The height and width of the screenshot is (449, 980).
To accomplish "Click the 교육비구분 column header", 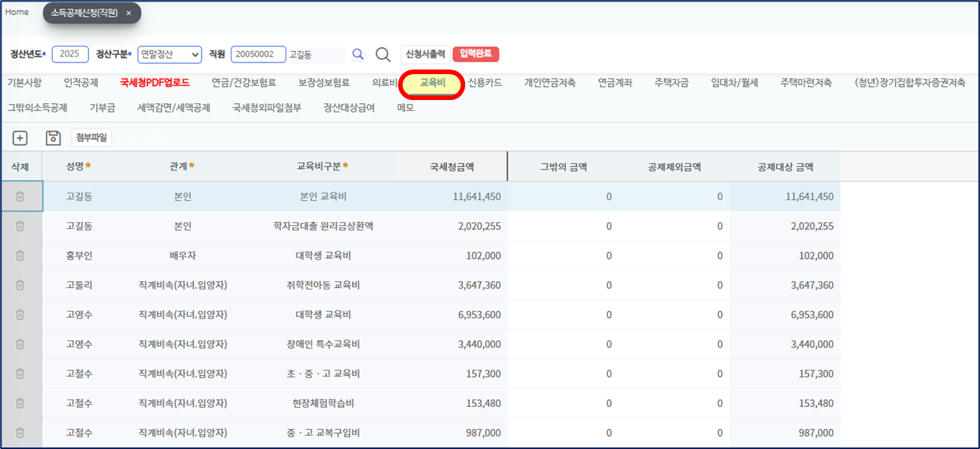I will tap(323, 166).
